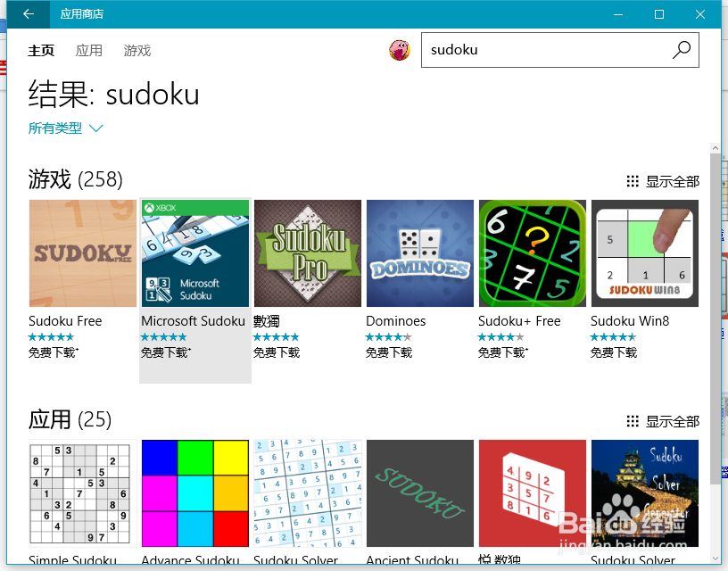Open the Sudoku Solver castle icon
Image resolution: width=728 pixels, height=571 pixels.
(x=645, y=493)
